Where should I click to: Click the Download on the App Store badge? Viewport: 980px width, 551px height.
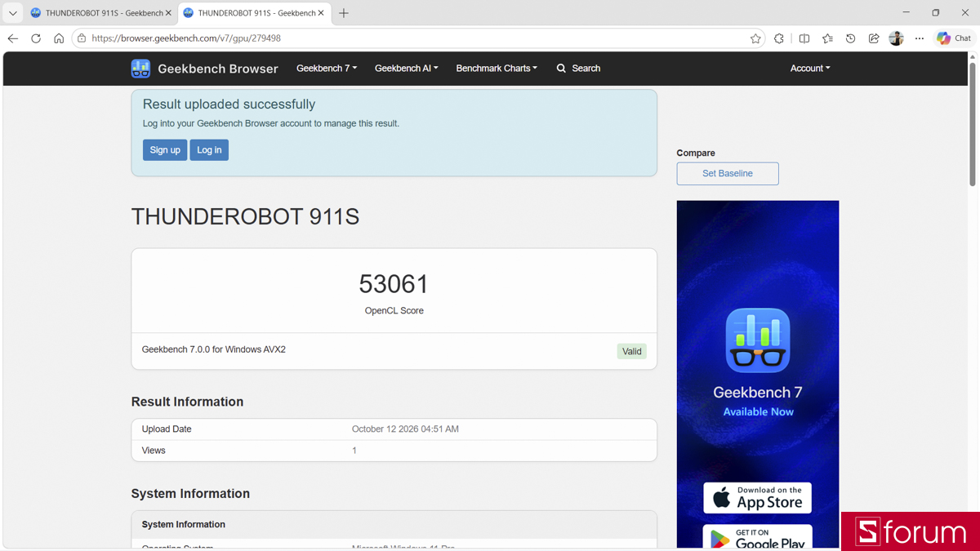coord(758,498)
